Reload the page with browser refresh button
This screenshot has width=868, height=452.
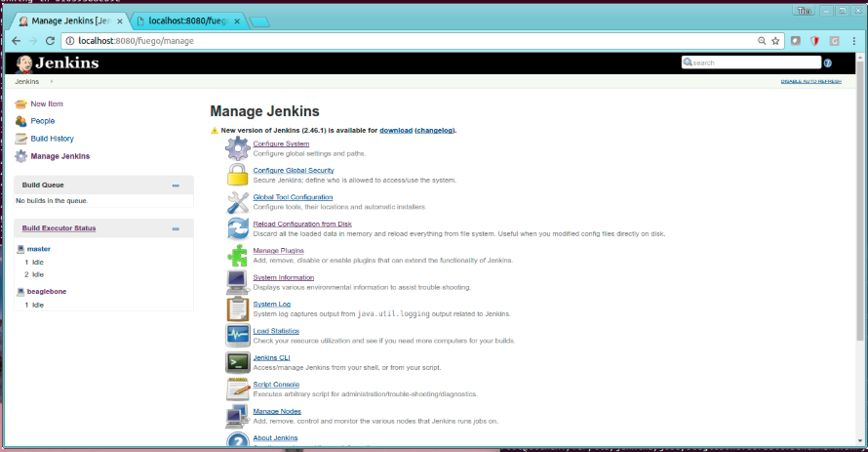click(50, 40)
